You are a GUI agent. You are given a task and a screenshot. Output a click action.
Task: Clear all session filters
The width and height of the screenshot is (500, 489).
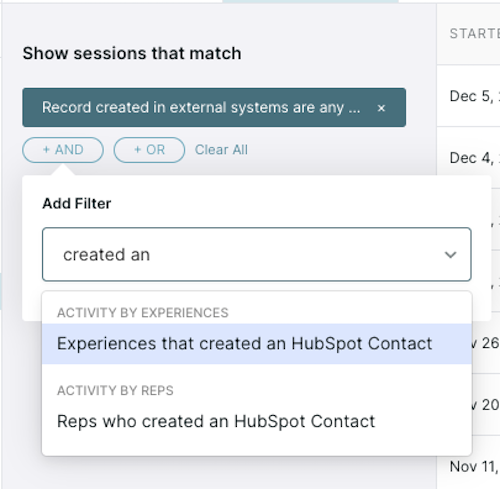pos(221,150)
